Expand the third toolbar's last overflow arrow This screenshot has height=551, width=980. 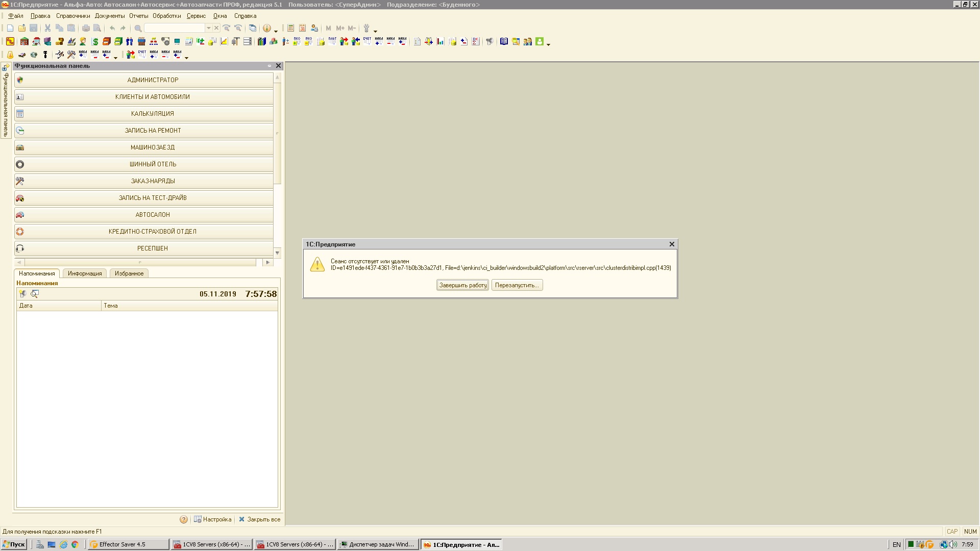pyautogui.click(x=186, y=57)
